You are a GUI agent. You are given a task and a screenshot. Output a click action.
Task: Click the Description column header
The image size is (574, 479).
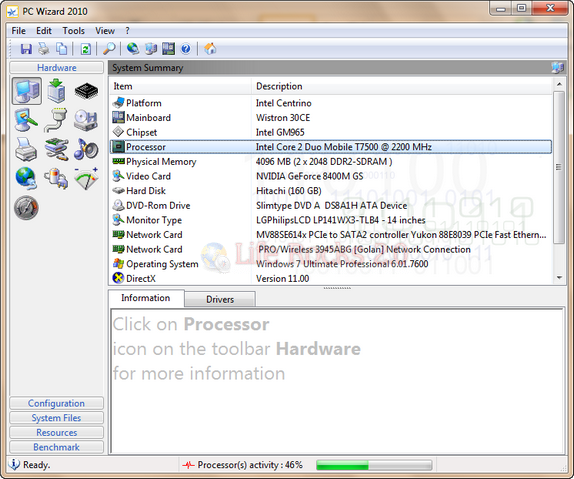(x=402, y=86)
